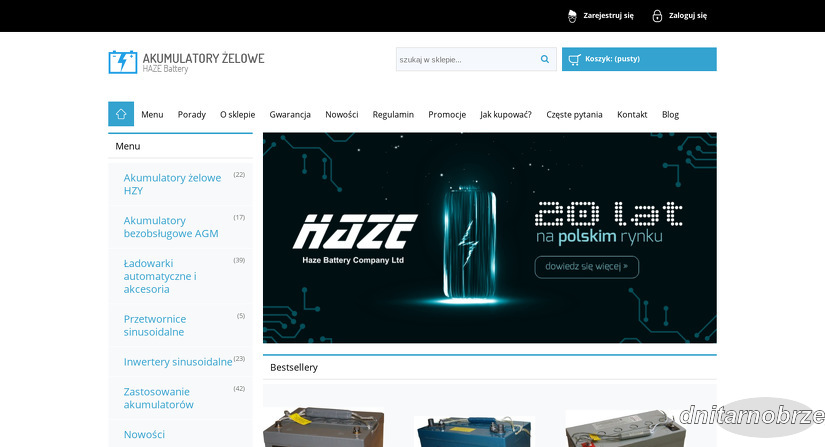Open Inwertery sinusoidalne category
The width and height of the screenshot is (825, 447).
point(177,361)
